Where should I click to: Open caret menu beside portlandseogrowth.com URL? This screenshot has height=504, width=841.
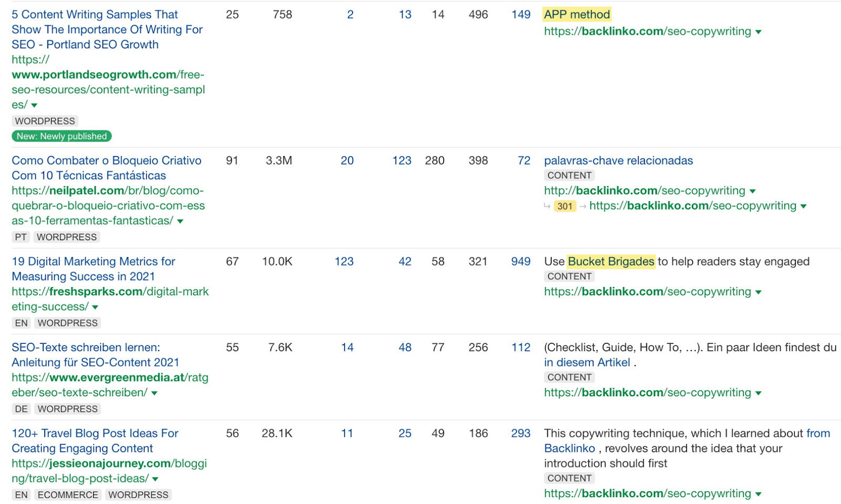click(x=34, y=106)
